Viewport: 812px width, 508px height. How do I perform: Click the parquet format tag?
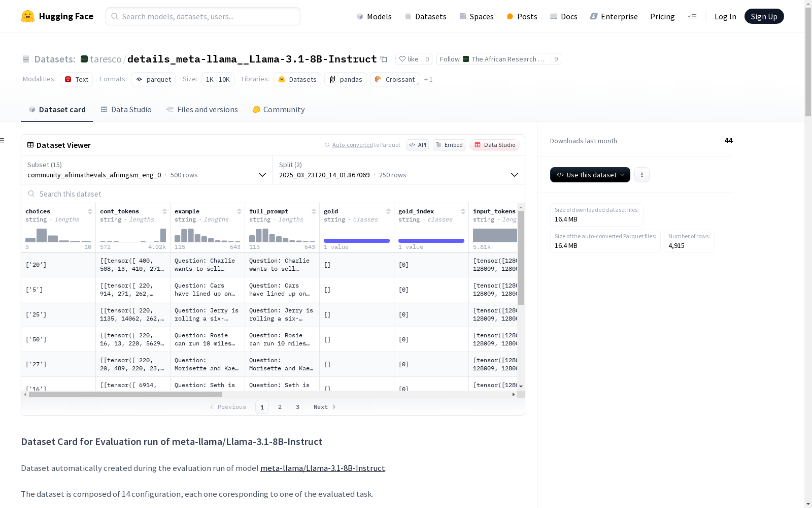pos(153,79)
